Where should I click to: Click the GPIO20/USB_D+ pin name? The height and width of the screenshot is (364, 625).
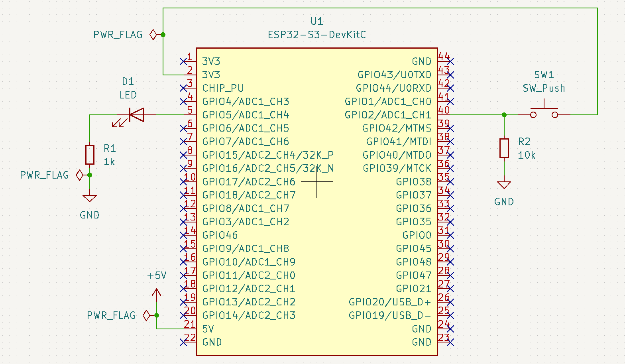click(390, 302)
